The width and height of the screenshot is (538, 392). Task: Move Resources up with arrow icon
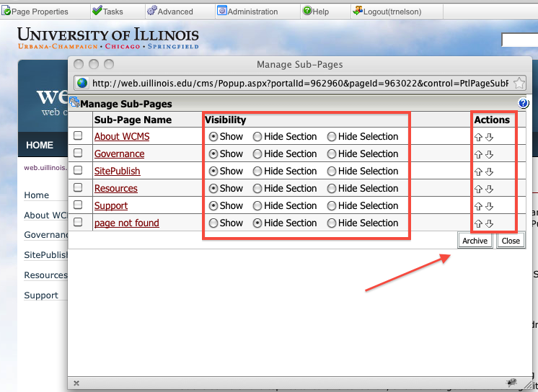[x=478, y=189]
